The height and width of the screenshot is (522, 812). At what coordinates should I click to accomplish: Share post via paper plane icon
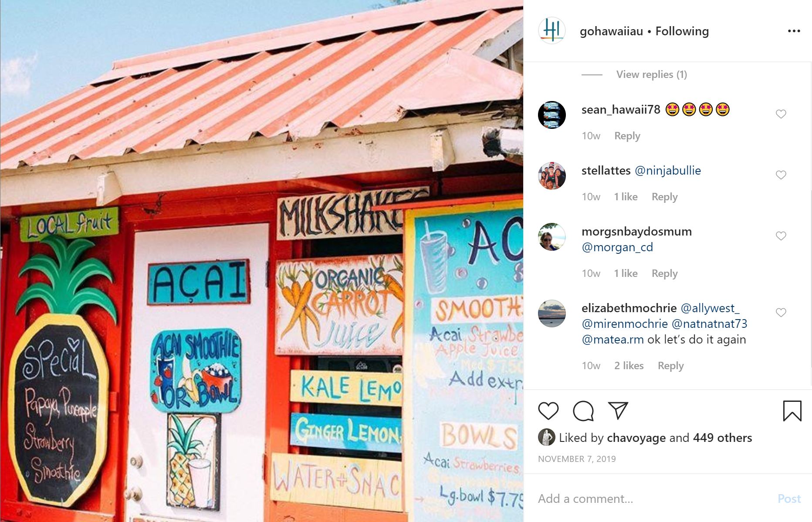pos(618,411)
